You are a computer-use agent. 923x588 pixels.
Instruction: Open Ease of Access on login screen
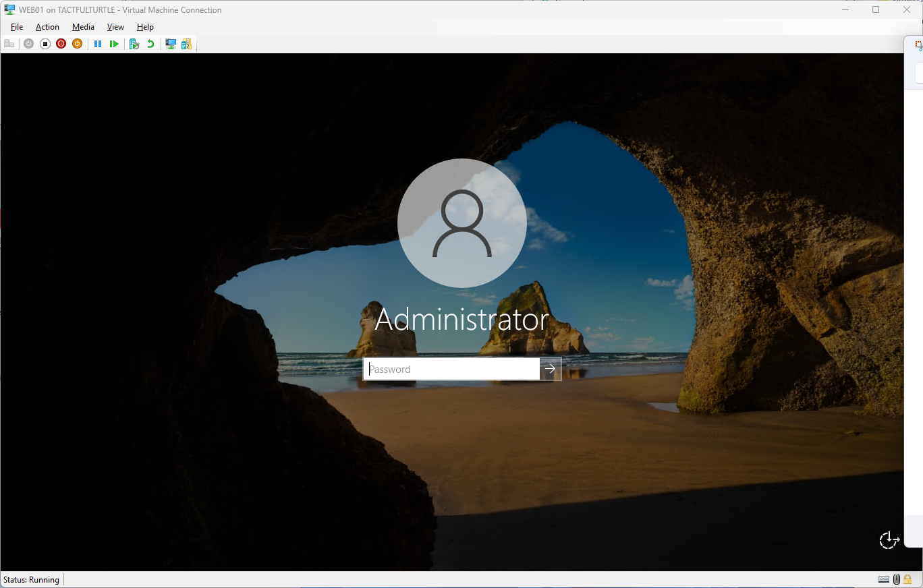pos(889,540)
